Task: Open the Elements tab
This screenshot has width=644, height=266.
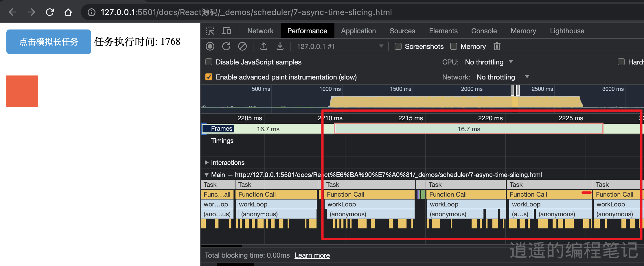Action: pos(443,31)
